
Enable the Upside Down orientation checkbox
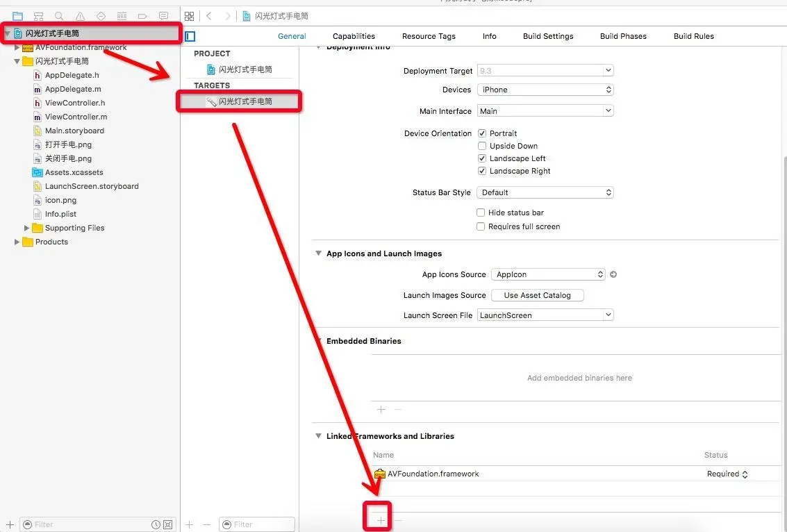[482, 146]
